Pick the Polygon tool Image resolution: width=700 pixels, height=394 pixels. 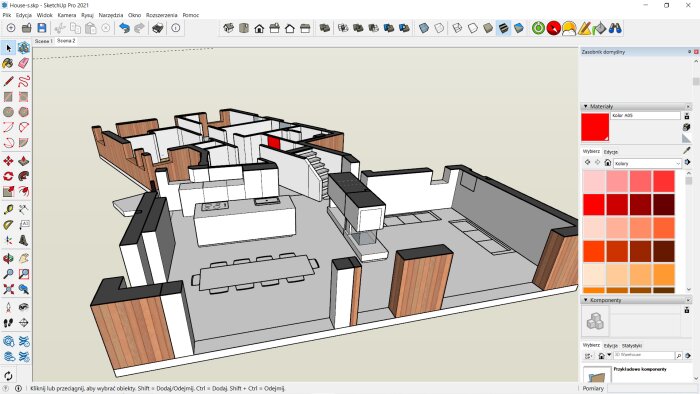24,112
